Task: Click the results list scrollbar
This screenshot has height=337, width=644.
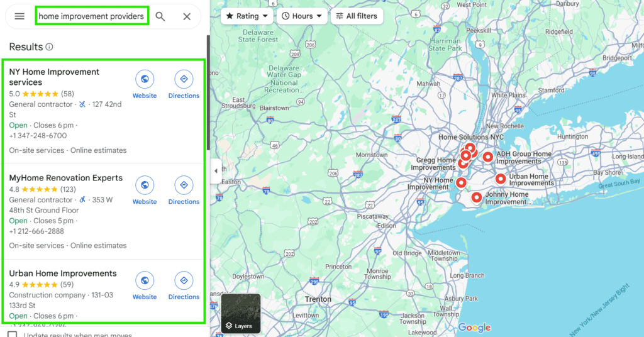Action: pyautogui.click(x=208, y=92)
